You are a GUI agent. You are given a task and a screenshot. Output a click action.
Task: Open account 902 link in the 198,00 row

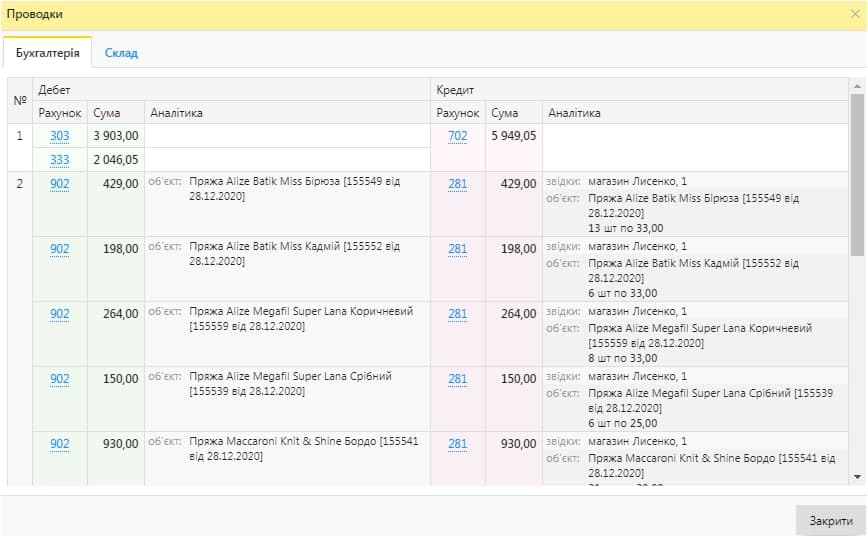pyautogui.click(x=60, y=249)
